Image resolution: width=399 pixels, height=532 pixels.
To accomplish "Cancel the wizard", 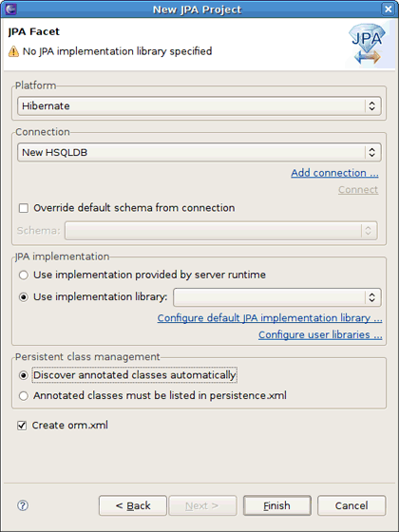I will (351, 505).
